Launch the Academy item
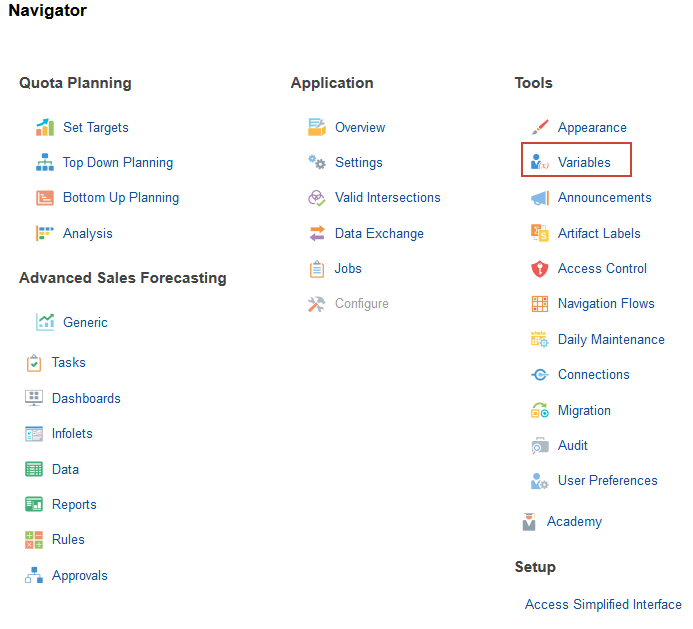The width and height of the screenshot is (693, 629). coord(574,521)
